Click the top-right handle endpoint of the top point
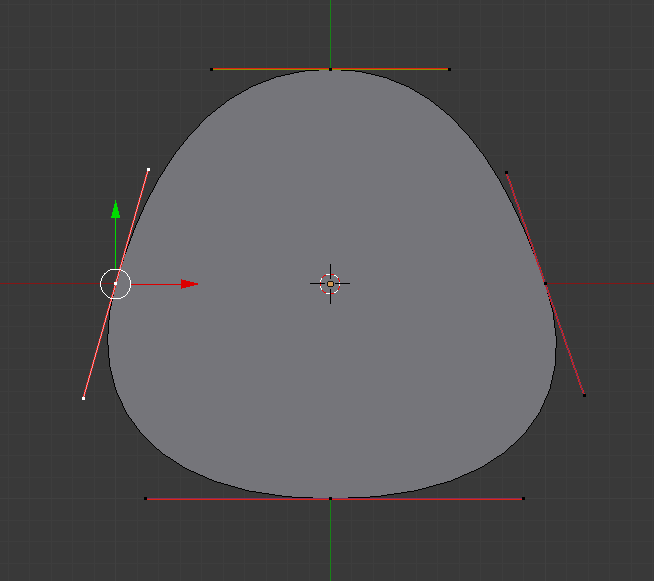The width and height of the screenshot is (654, 581). click(449, 69)
